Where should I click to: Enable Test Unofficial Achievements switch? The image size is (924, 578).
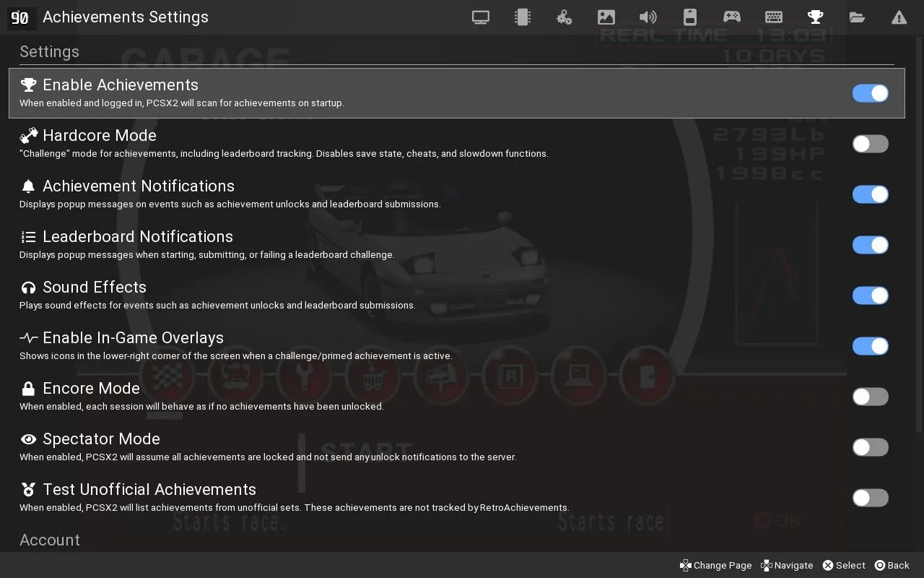pyautogui.click(x=871, y=498)
